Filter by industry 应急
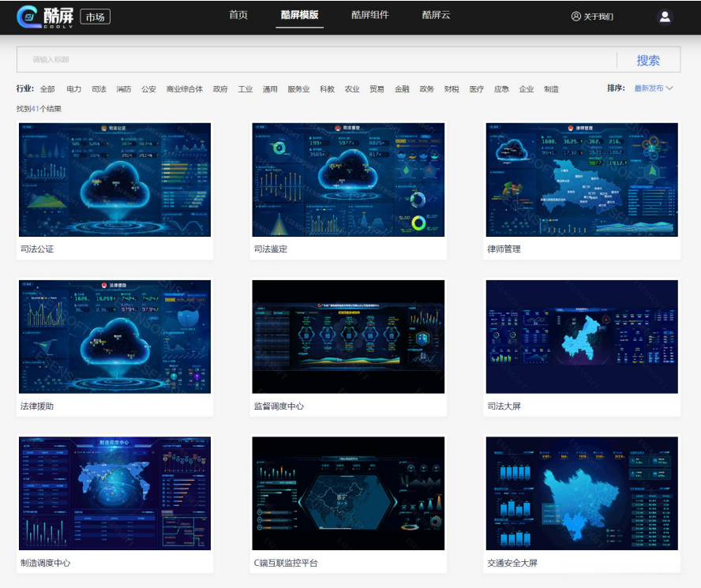 coord(501,89)
